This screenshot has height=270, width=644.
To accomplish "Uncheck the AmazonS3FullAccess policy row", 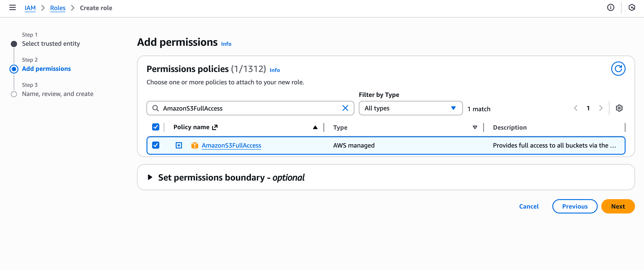I will point(156,145).
